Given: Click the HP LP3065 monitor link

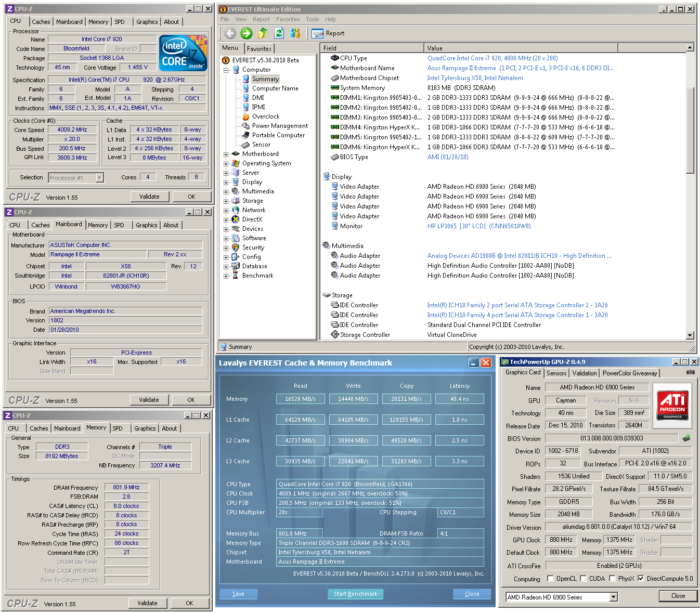Looking at the screenshot, I should click(479, 226).
